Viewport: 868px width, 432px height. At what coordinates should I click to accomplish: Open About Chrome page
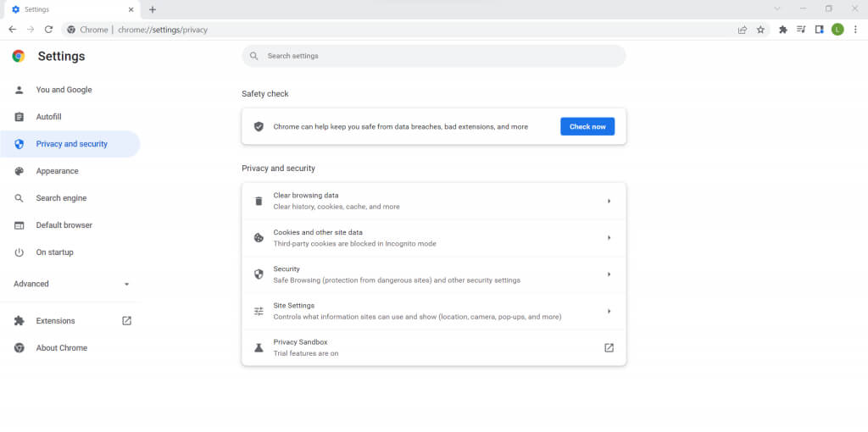coord(61,348)
